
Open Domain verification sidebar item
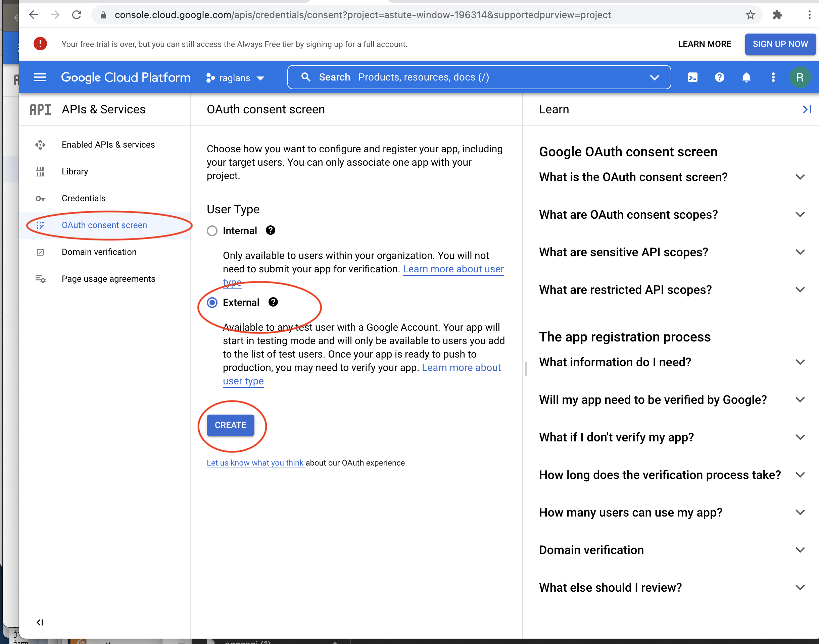coord(99,252)
